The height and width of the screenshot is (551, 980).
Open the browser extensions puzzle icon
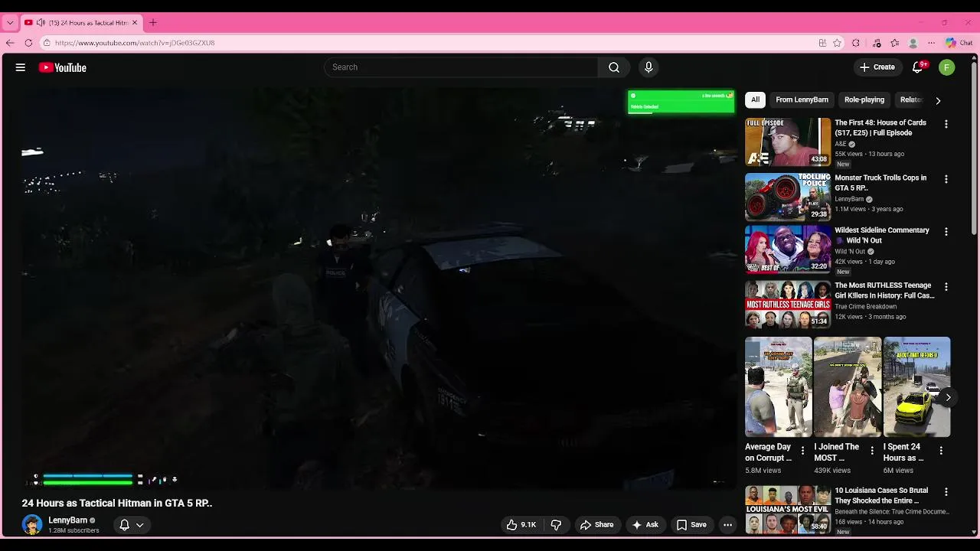point(856,43)
